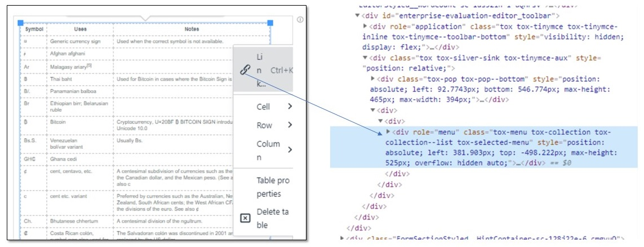Expand the div role="application" node
Screen dimensions: 644x247
tap(365, 27)
